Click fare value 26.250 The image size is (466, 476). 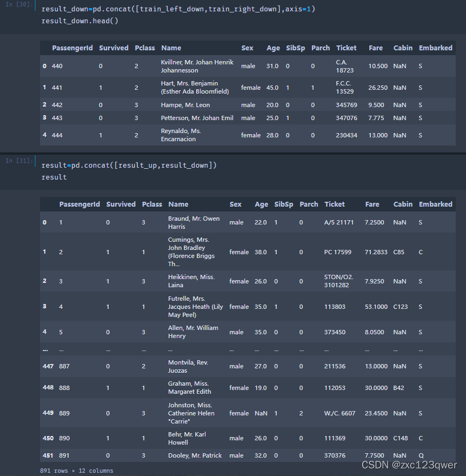[x=378, y=88]
